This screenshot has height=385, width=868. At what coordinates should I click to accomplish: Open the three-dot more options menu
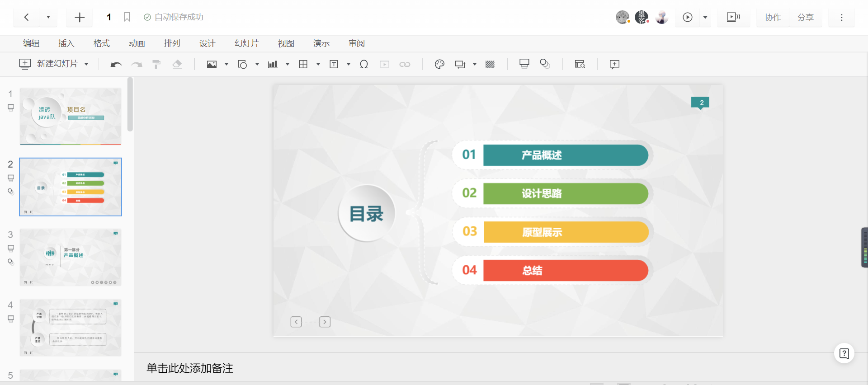pos(841,17)
